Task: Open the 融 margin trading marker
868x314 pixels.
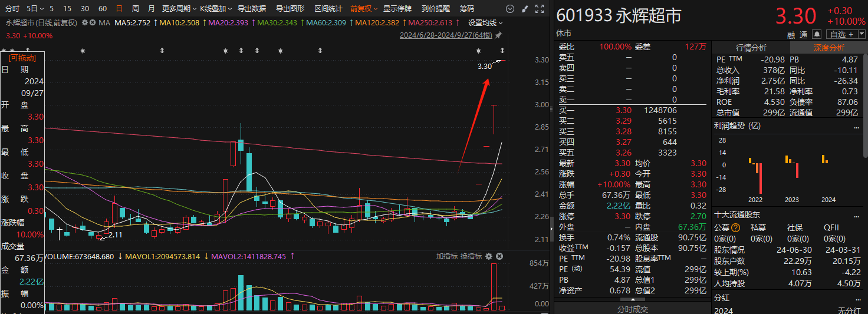Action: (x=792, y=35)
